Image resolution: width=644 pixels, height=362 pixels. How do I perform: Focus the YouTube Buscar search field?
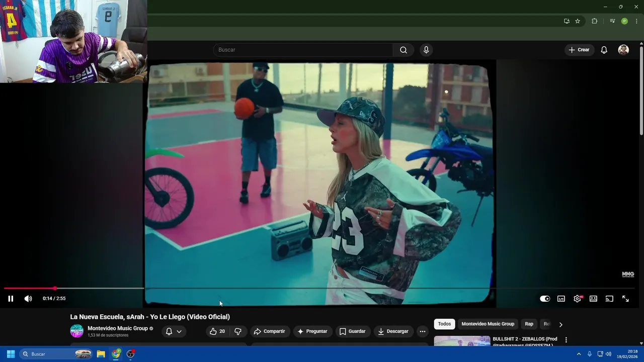point(303,50)
